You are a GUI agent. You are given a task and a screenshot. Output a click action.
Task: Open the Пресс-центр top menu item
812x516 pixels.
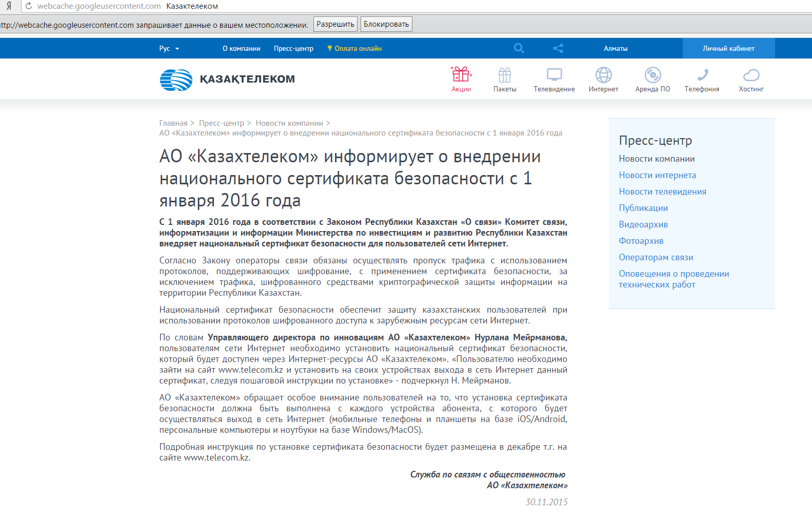(x=293, y=49)
